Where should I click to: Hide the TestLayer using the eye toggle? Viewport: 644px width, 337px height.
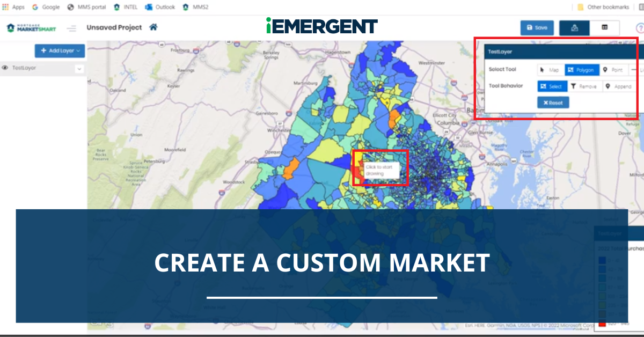click(5, 68)
